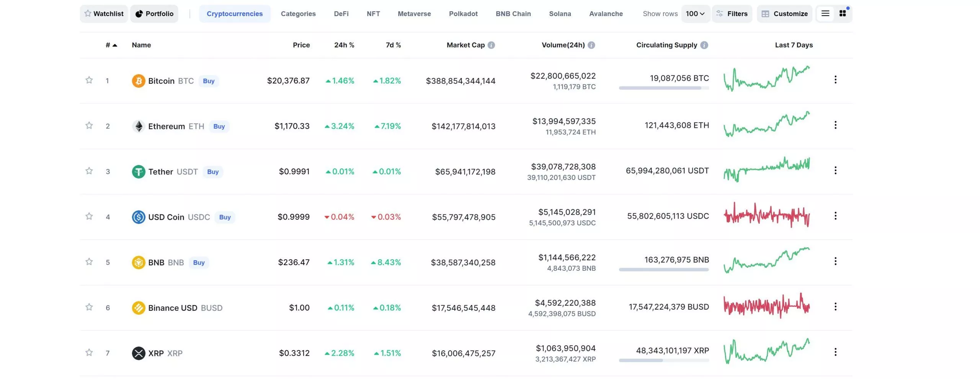Click the Tether logo icon

click(x=139, y=172)
